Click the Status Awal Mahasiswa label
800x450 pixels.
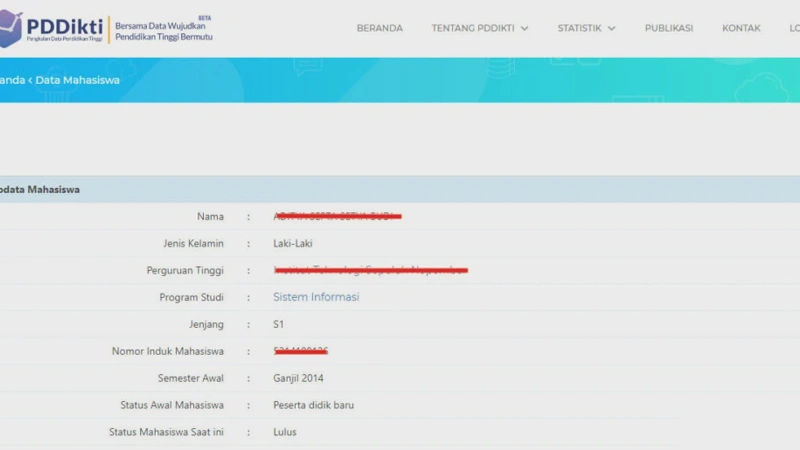[x=172, y=405]
